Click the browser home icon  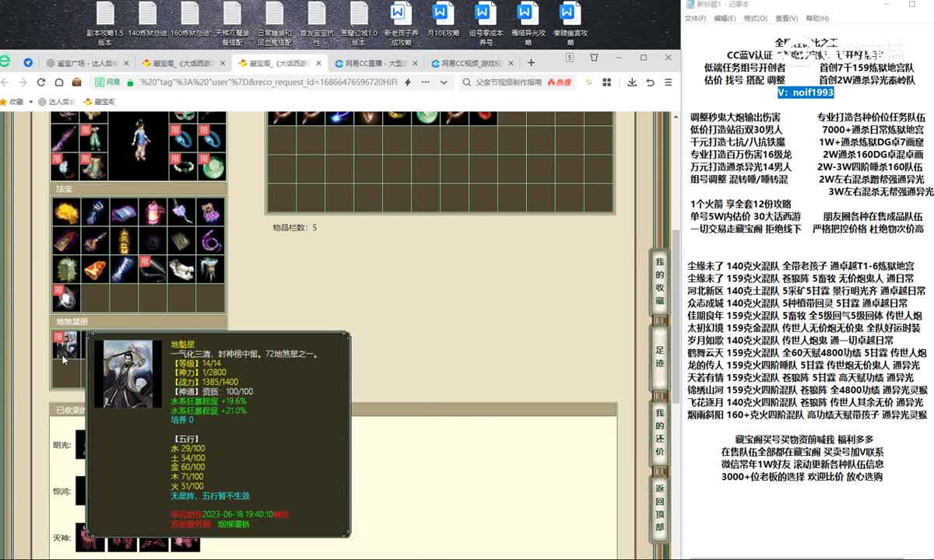pos(58,82)
